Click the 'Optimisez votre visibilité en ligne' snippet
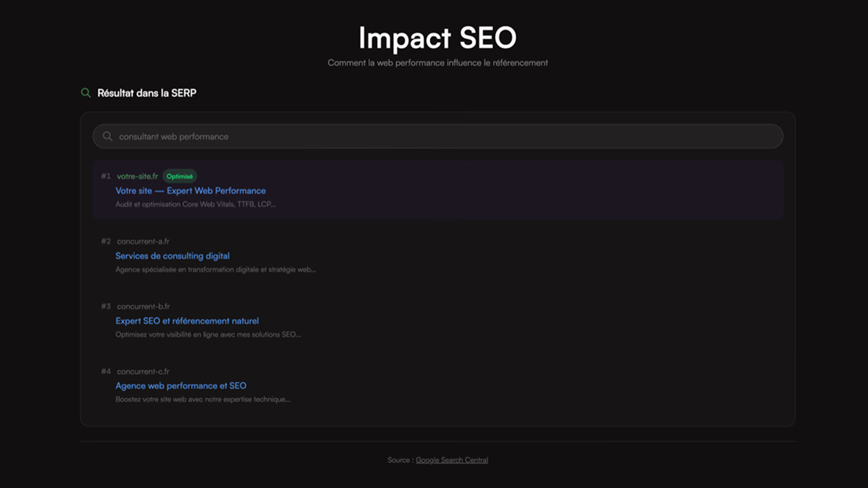868x488 pixels. click(x=208, y=334)
